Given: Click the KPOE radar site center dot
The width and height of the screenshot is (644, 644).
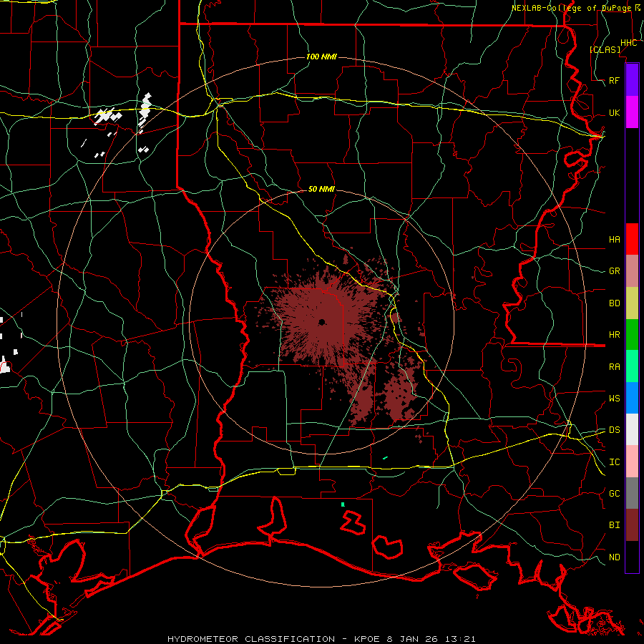Looking at the screenshot, I should coord(321,322).
